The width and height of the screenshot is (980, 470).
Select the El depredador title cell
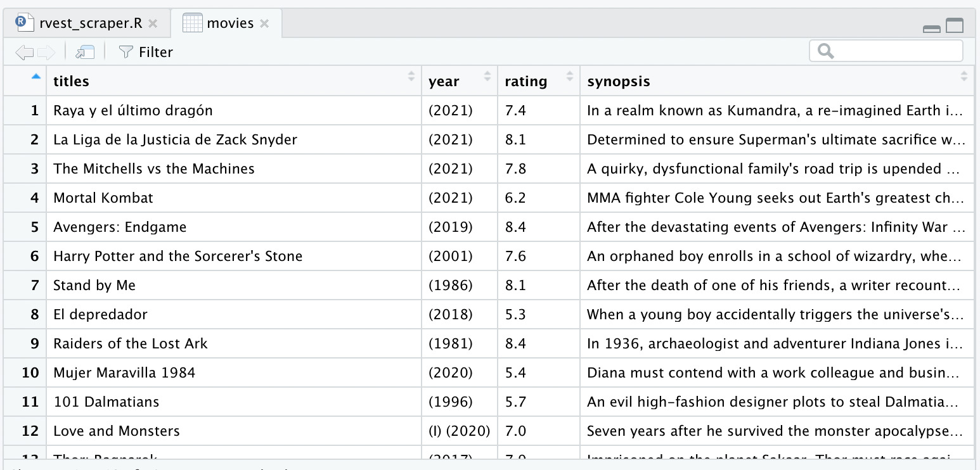tap(234, 314)
